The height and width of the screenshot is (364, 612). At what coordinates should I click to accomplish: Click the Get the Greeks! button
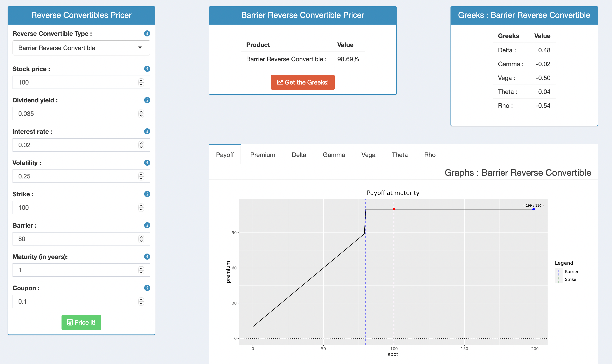(x=303, y=83)
